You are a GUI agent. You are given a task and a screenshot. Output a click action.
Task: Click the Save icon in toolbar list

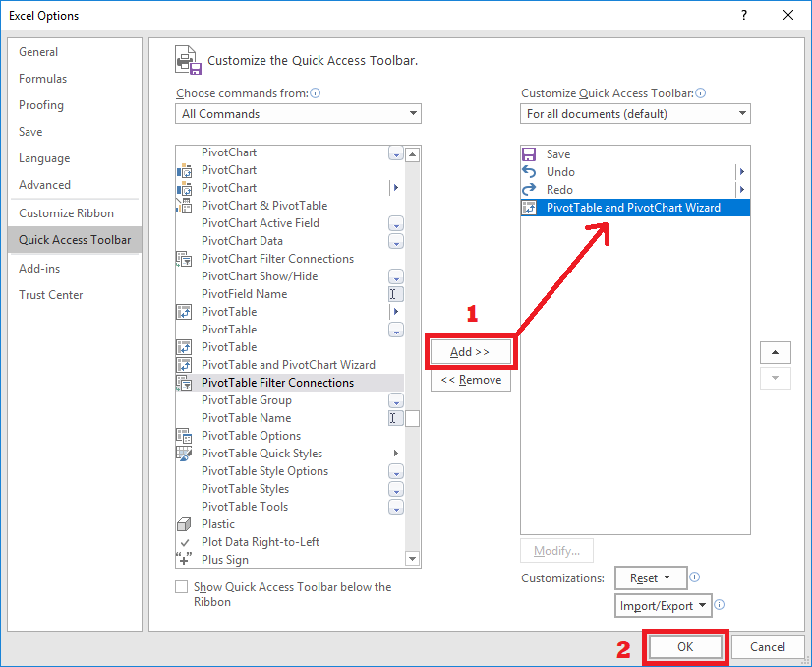point(529,154)
